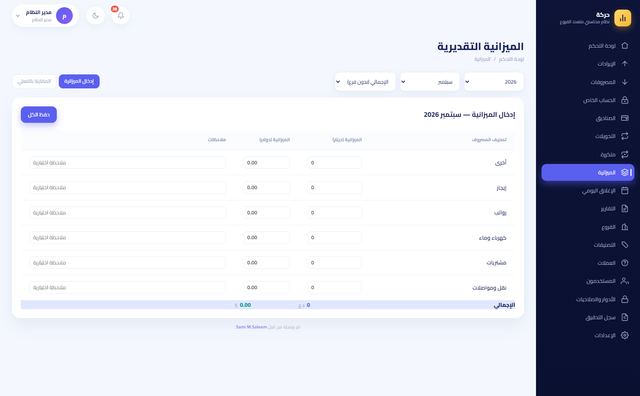The image size is (640, 396).
Task: Open Cashboxes (الصناديق) wallet icon
Action: [624, 118]
